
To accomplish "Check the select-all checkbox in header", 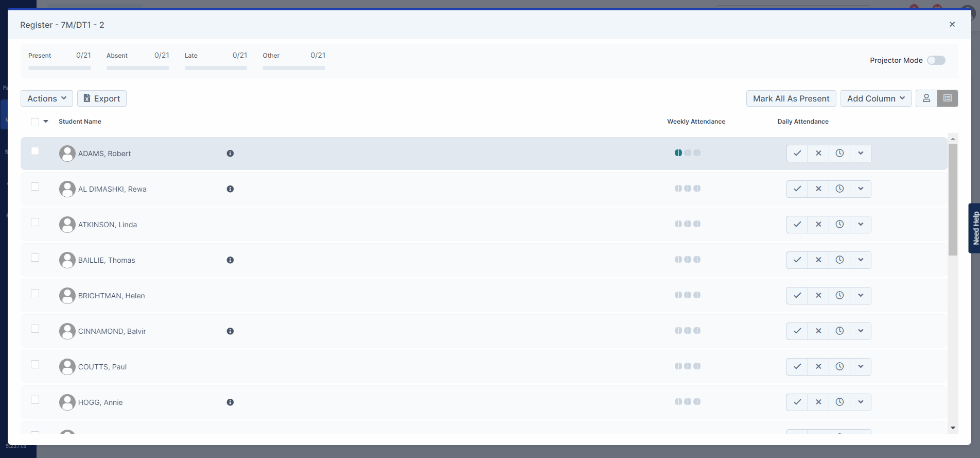I will coord(35,122).
